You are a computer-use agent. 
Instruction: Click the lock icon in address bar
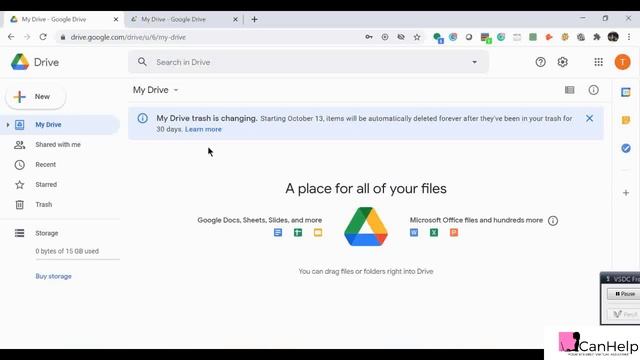coord(62,37)
